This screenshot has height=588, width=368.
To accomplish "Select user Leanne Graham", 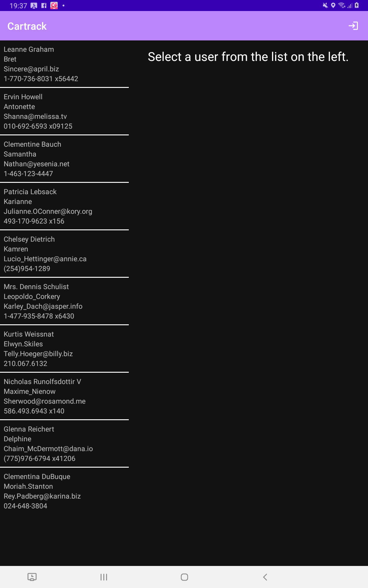I will (64, 64).
